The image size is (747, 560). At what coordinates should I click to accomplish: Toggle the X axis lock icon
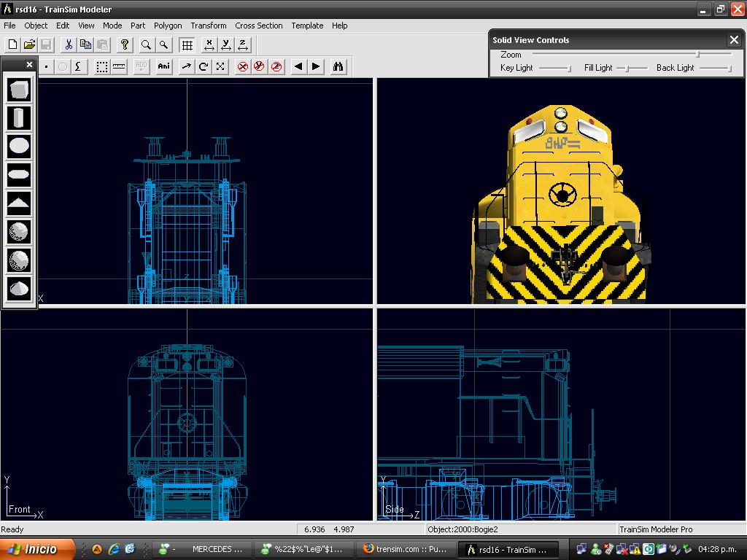(242, 66)
